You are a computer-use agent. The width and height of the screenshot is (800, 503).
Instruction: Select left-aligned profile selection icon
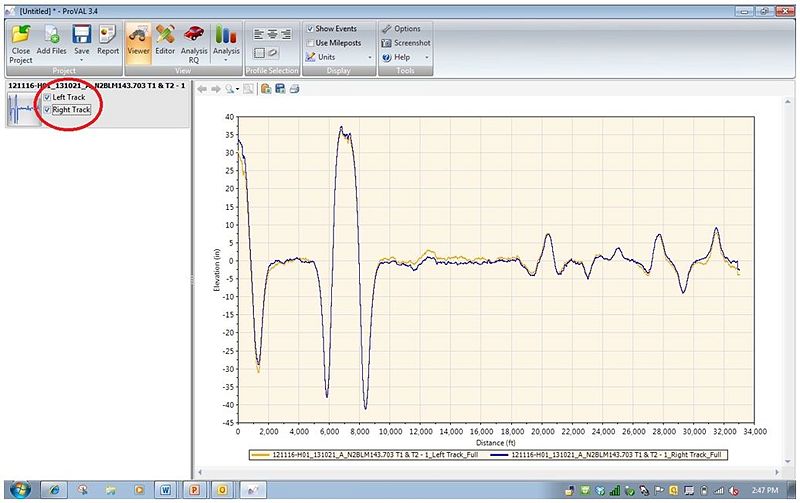tap(259, 35)
